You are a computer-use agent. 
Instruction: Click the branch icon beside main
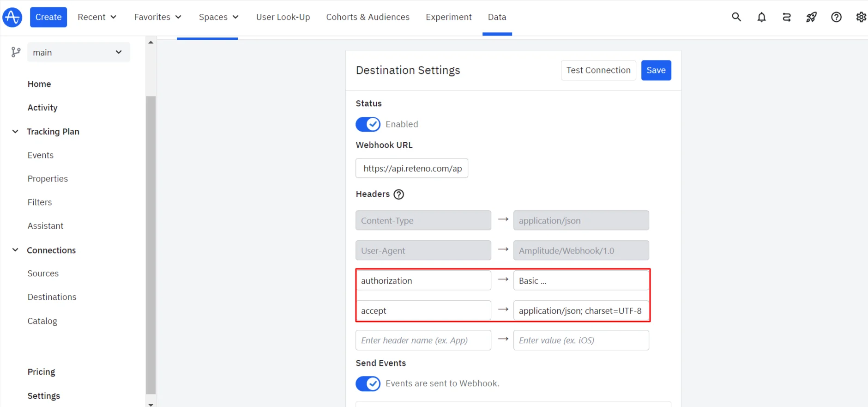16,52
